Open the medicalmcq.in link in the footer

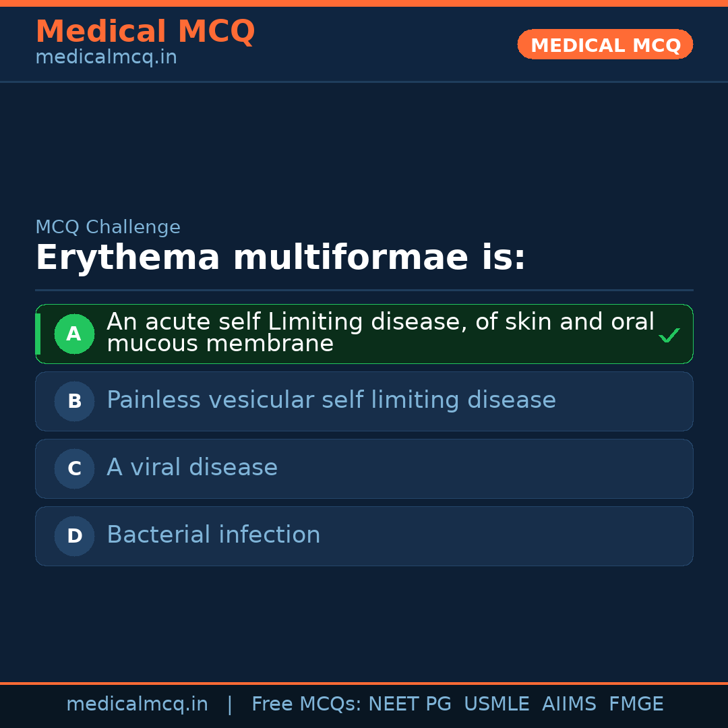pos(137,704)
